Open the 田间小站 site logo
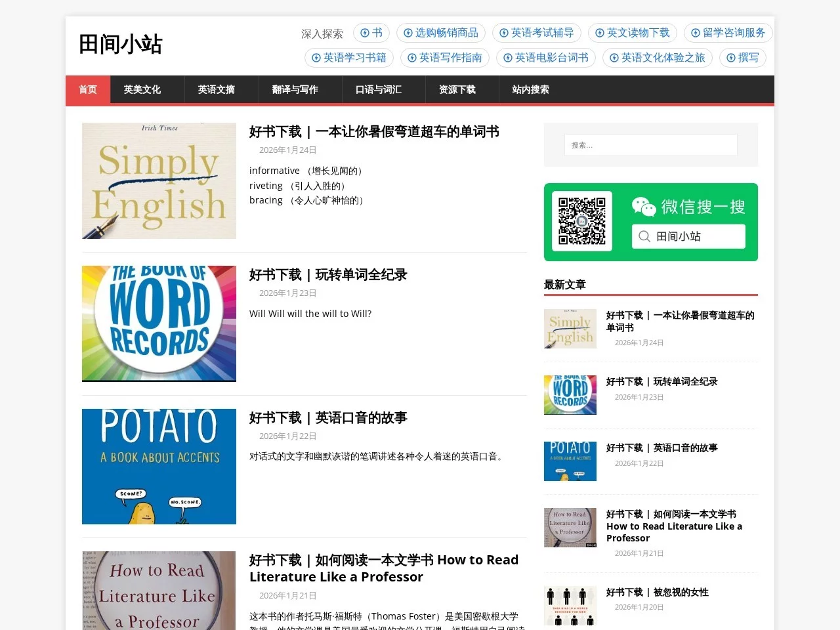Screen dimensions: 840x630 (120, 44)
